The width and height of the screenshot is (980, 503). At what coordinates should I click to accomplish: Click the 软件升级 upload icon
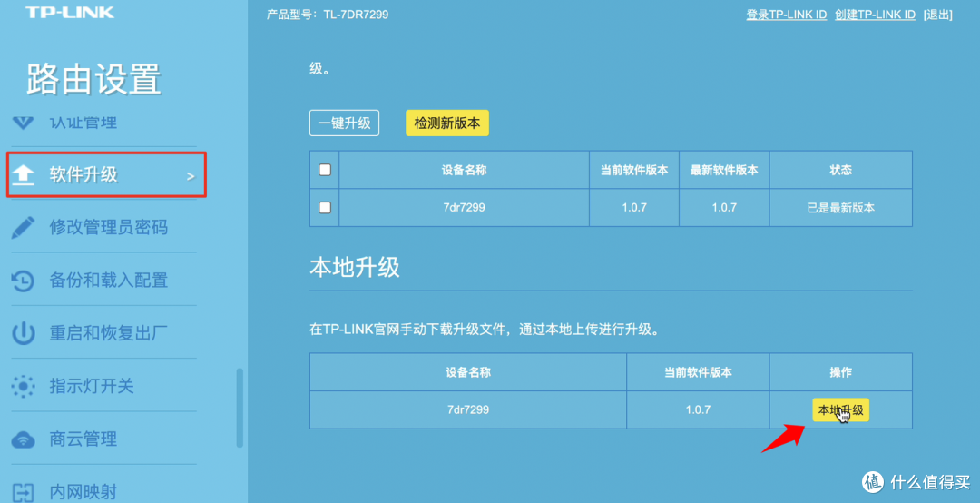click(x=23, y=174)
